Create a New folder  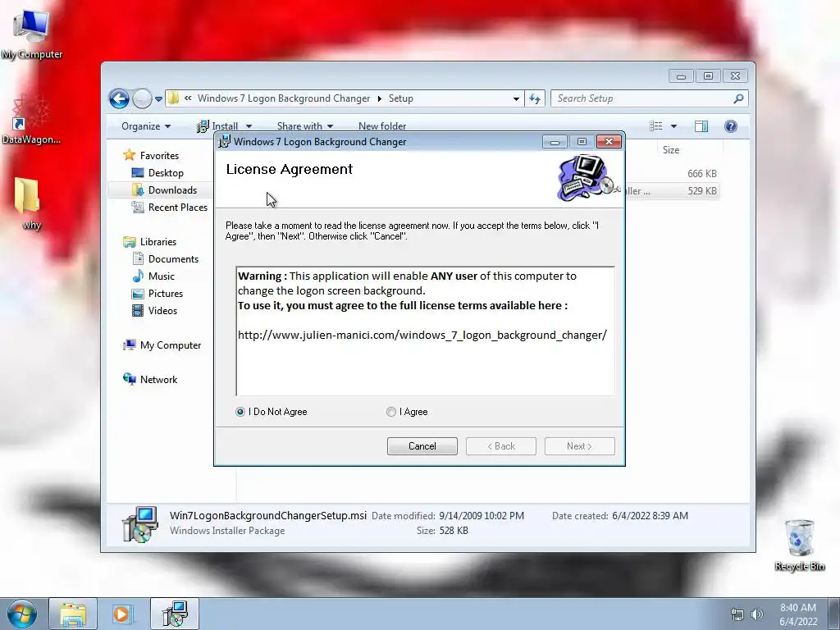[x=382, y=126]
